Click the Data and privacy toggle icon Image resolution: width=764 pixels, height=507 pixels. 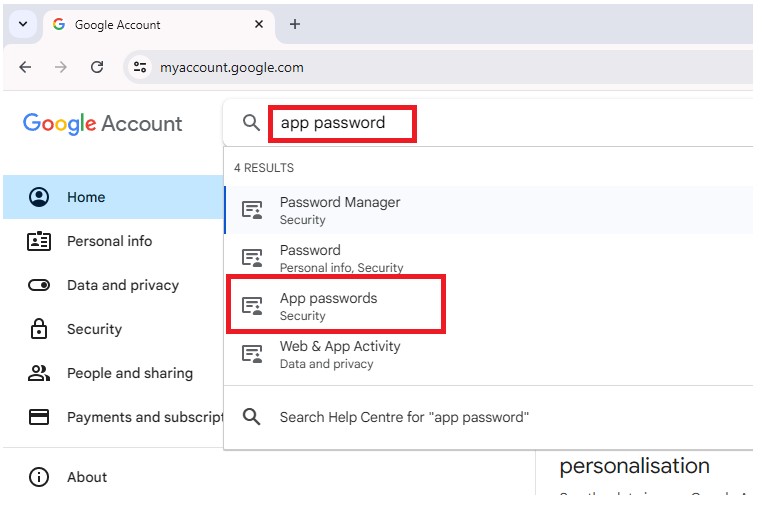point(39,285)
